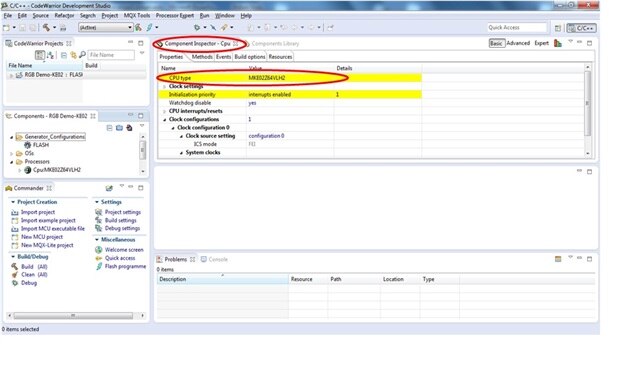Switch to the Events tab
The image size is (620, 370).
[x=223, y=57]
